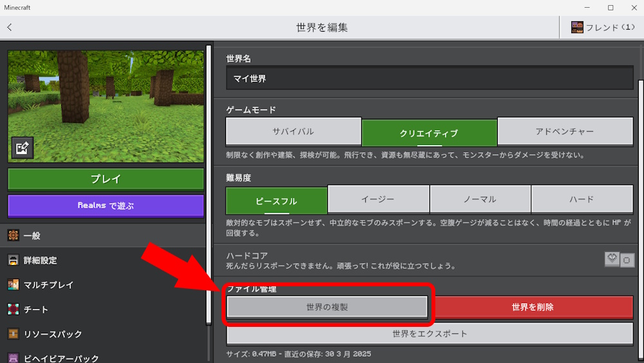The image size is (644, 363).
Task: Edit world thumbnail image icon
Action: pyautogui.click(x=22, y=148)
